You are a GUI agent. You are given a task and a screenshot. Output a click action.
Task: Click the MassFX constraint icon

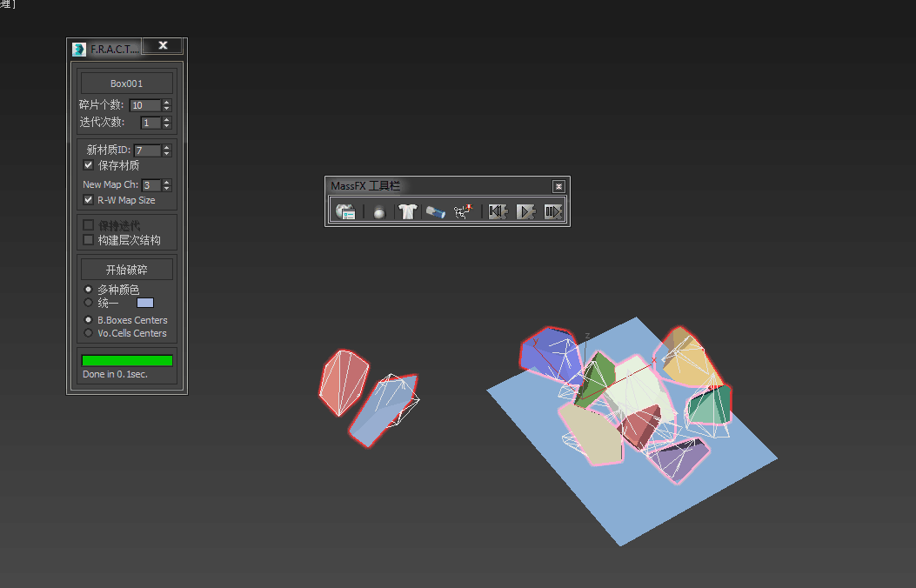coord(436,211)
